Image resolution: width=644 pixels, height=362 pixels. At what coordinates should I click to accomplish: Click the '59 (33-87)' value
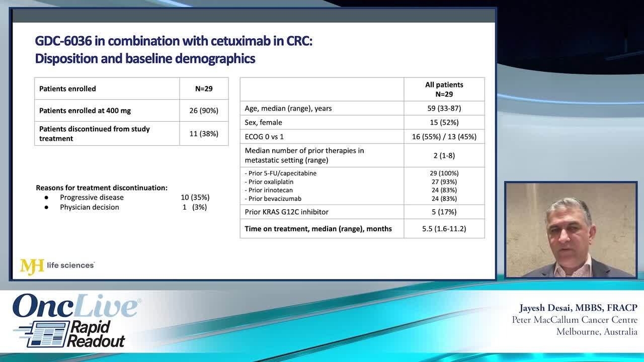point(444,108)
